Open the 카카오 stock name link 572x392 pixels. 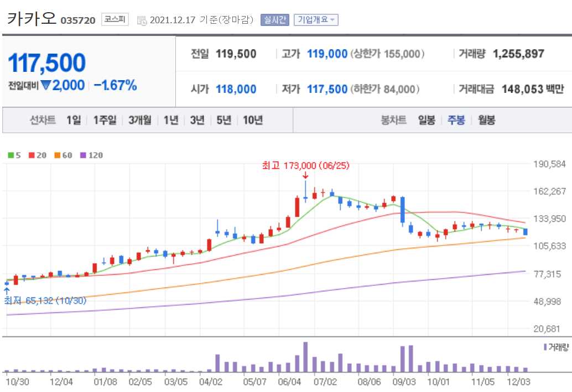point(31,18)
